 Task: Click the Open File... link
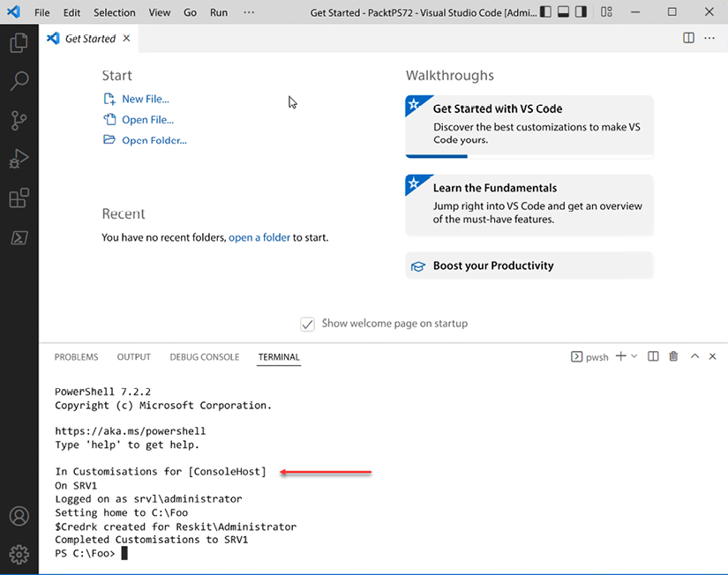pos(147,120)
